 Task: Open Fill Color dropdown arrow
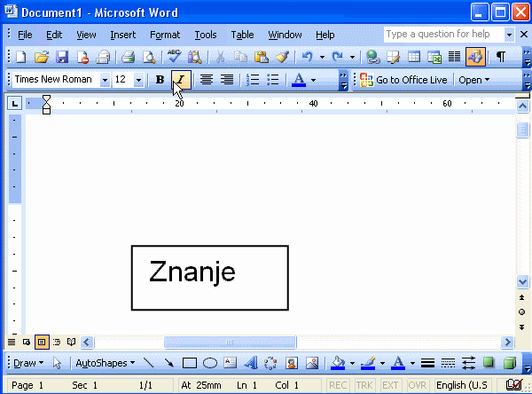[x=352, y=363]
